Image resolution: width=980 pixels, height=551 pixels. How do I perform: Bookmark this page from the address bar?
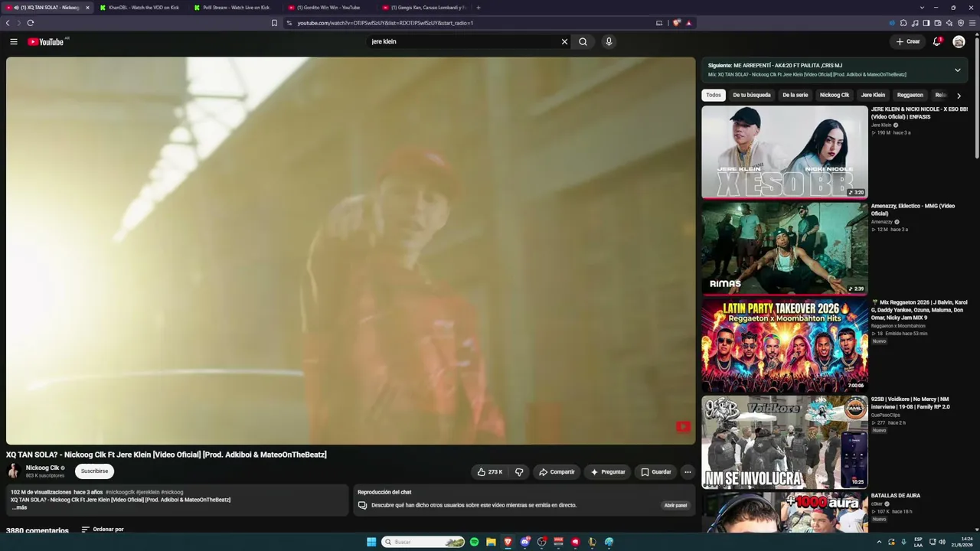coord(274,23)
